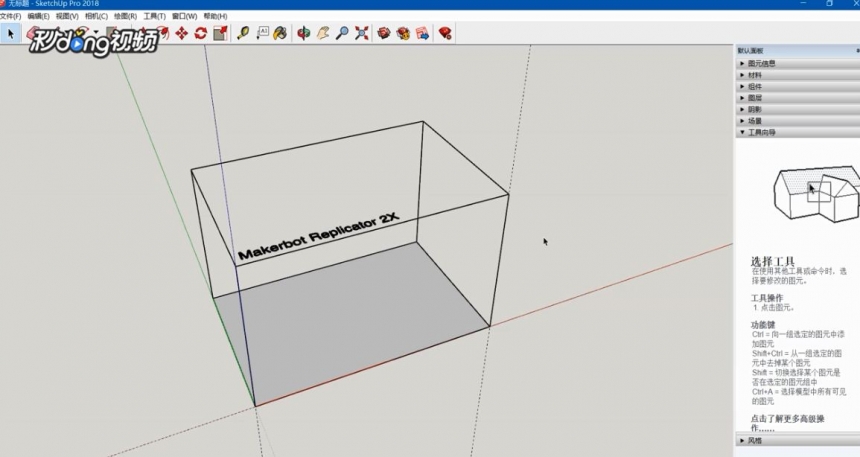Viewport: 860px width, 457px height.
Task: Open the 编辑(E) menu
Action: pyautogui.click(x=38, y=16)
